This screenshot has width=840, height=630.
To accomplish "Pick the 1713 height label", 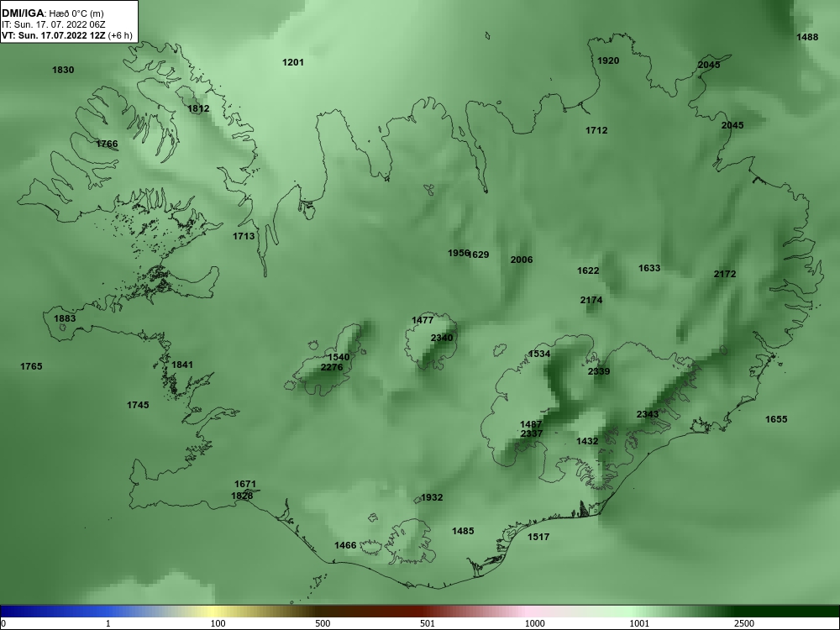I will click(244, 236).
